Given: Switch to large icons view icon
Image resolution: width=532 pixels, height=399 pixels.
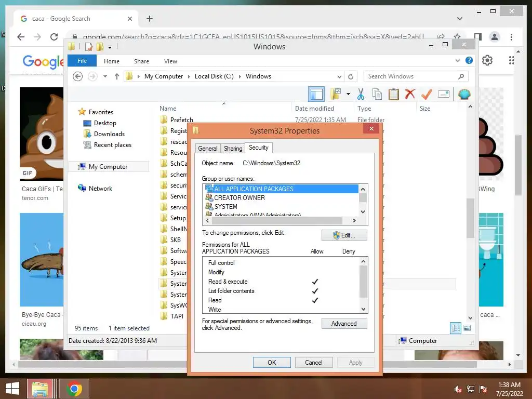Looking at the screenshot, I should click(x=467, y=328).
